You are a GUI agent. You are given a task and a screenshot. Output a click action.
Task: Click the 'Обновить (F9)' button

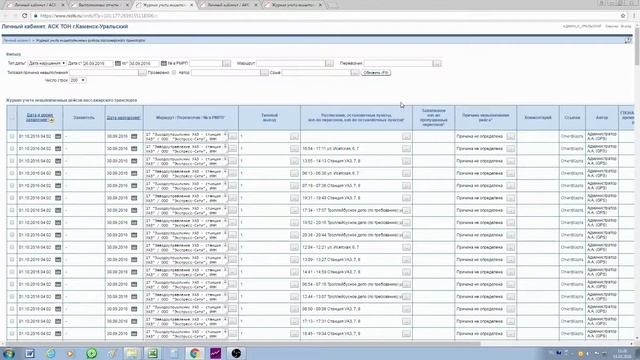click(x=376, y=73)
